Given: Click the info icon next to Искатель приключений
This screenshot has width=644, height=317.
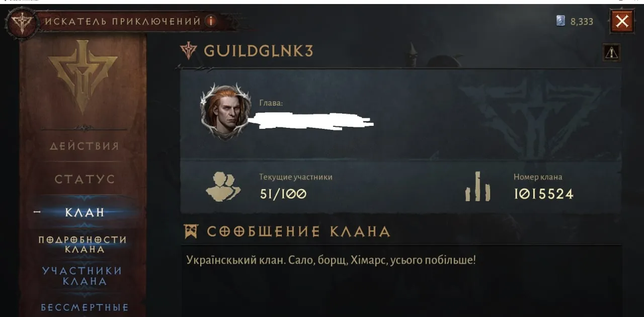Looking at the screenshot, I should click(211, 21).
